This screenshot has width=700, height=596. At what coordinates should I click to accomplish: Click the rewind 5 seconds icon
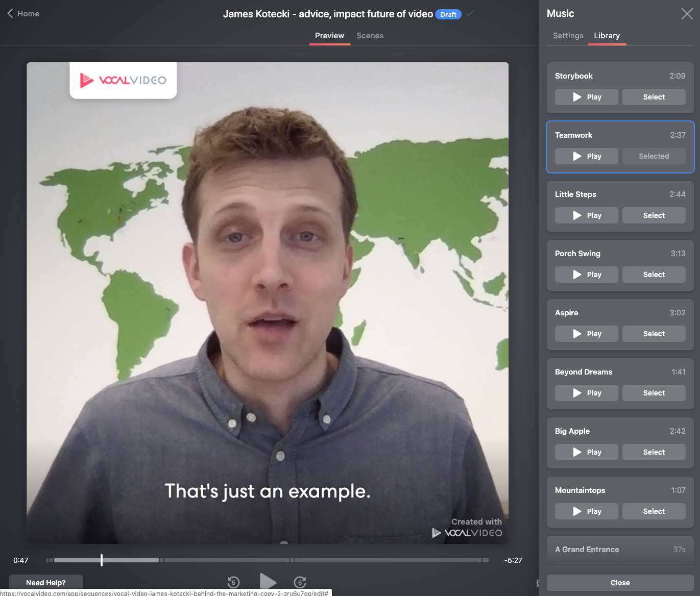[x=233, y=582]
